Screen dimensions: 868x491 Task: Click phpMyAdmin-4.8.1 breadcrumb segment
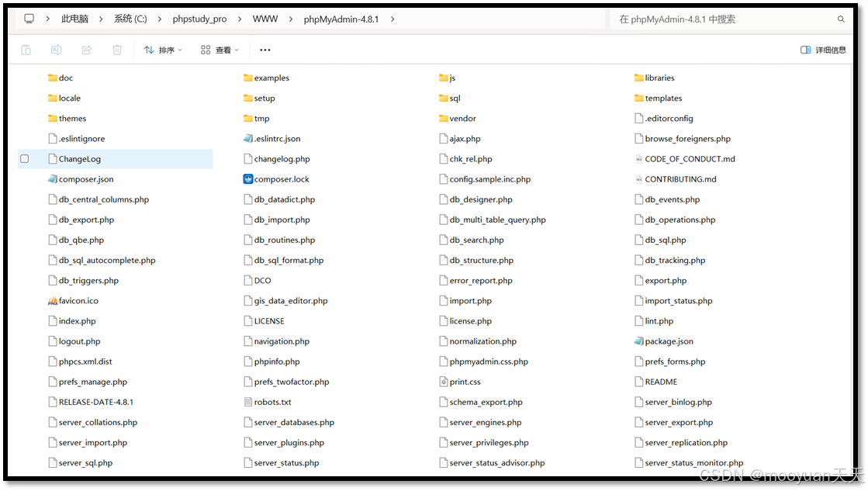coord(341,19)
